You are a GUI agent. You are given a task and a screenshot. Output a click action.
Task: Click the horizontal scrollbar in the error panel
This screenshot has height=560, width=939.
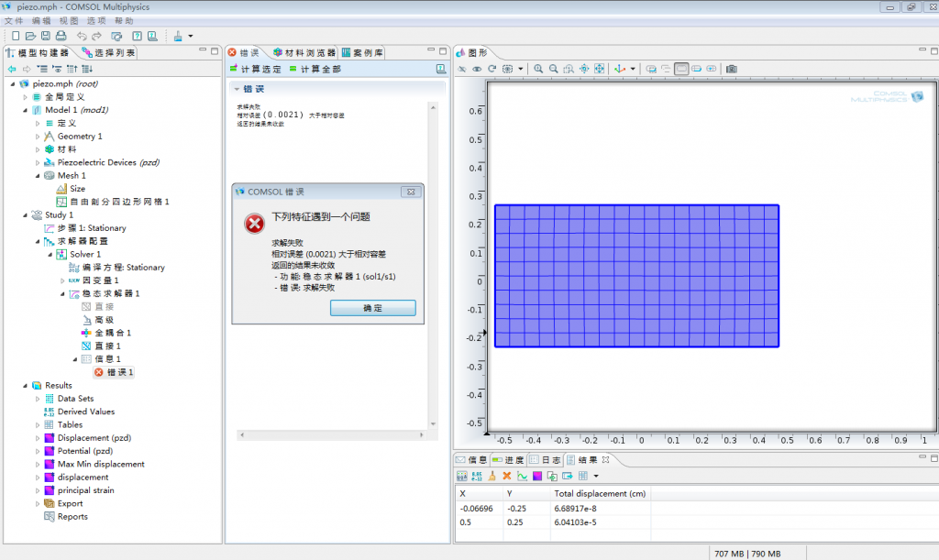pyautogui.click(x=332, y=435)
